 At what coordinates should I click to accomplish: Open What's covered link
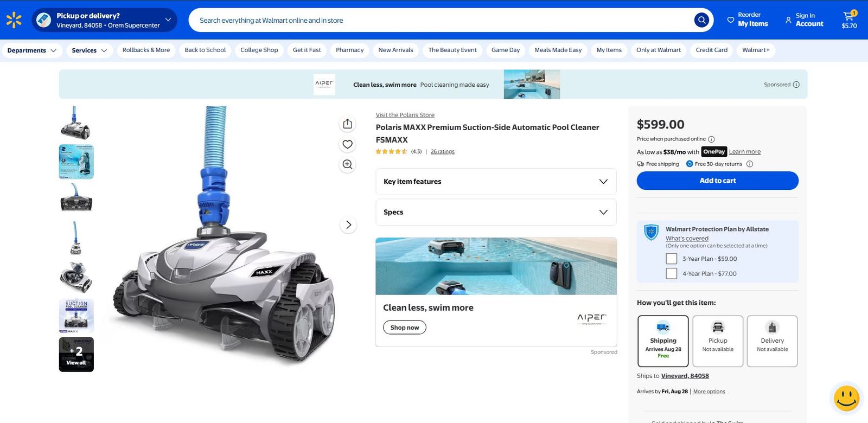click(x=687, y=239)
